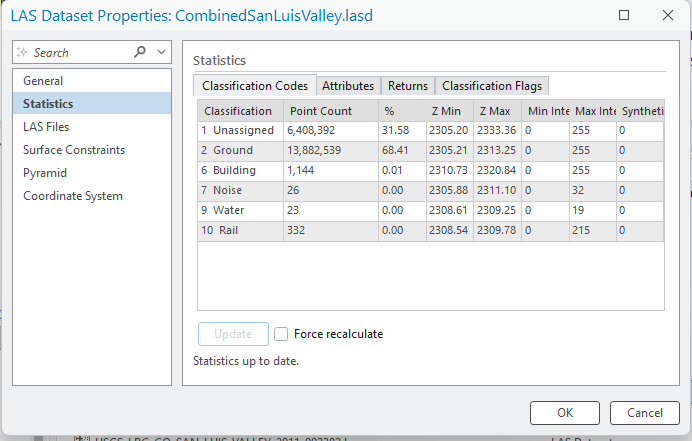Click the search magnifier icon
Screen dimensions: 692x441
click(140, 52)
